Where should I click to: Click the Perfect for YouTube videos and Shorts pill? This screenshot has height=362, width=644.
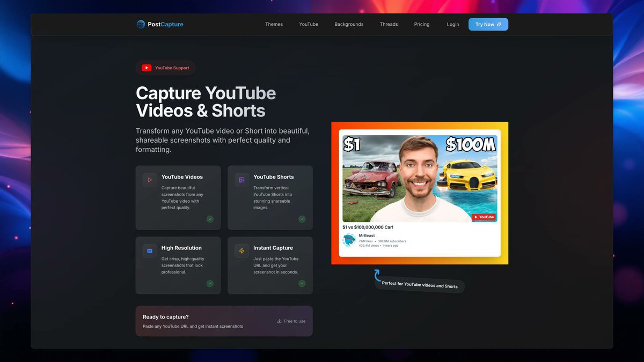coord(420,285)
